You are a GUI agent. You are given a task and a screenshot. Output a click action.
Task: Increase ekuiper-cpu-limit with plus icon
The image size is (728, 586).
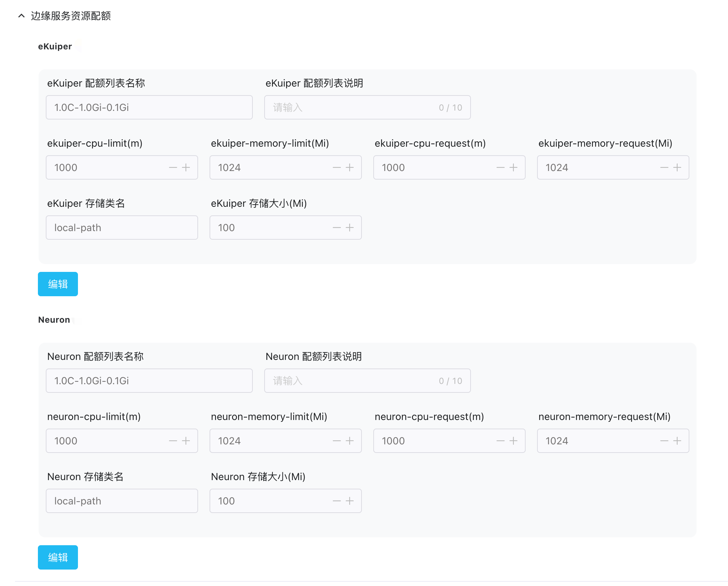pyautogui.click(x=186, y=167)
